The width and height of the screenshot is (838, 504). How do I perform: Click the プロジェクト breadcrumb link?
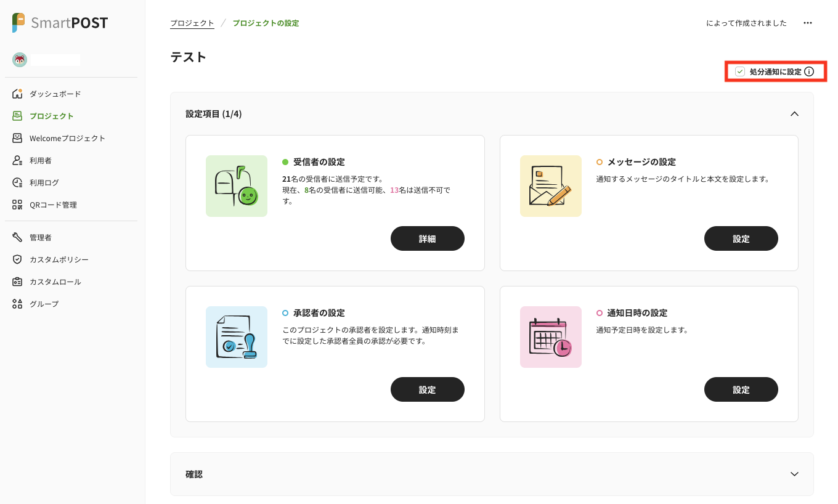click(192, 23)
